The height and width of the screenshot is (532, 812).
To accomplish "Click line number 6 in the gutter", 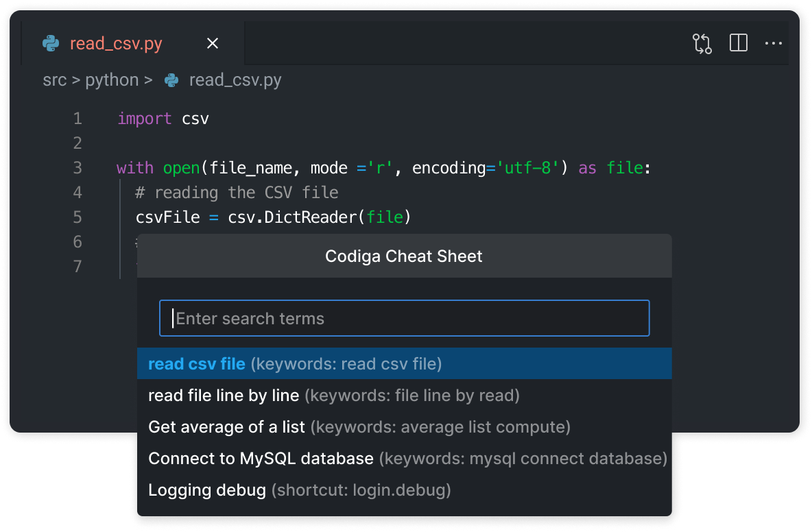I will [x=77, y=242].
